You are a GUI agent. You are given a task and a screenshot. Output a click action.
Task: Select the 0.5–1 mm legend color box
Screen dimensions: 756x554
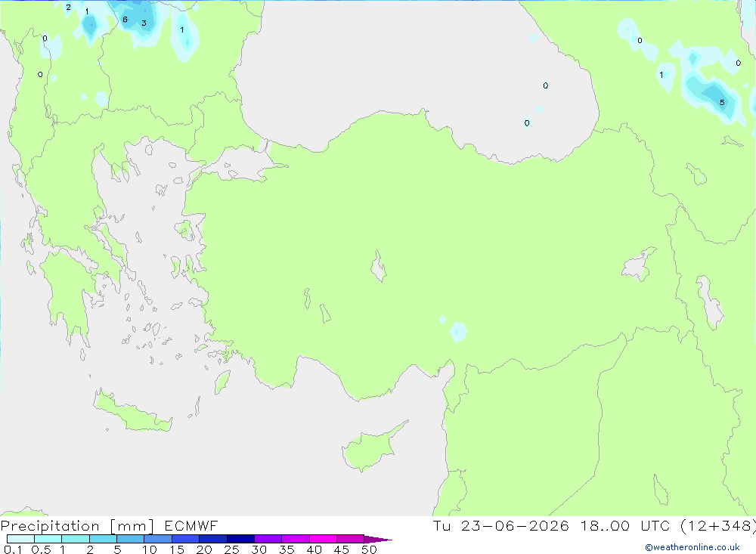pyautogui.click(x=48, y=539)
